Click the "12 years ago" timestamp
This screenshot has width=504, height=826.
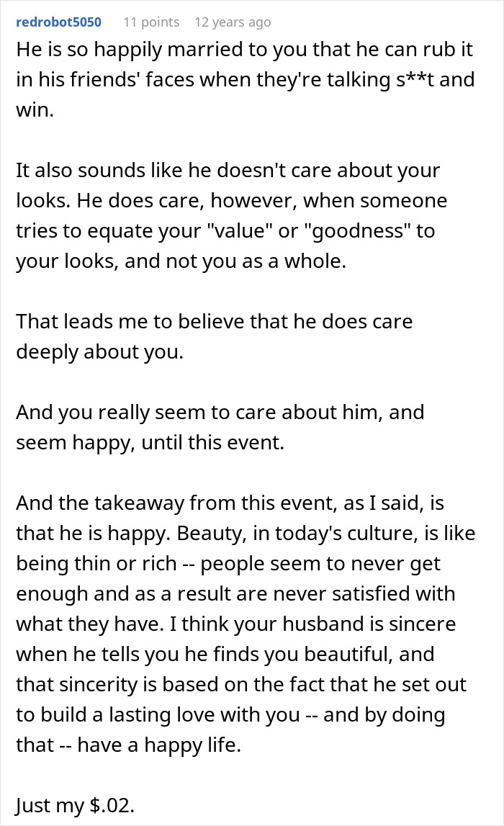233,22
